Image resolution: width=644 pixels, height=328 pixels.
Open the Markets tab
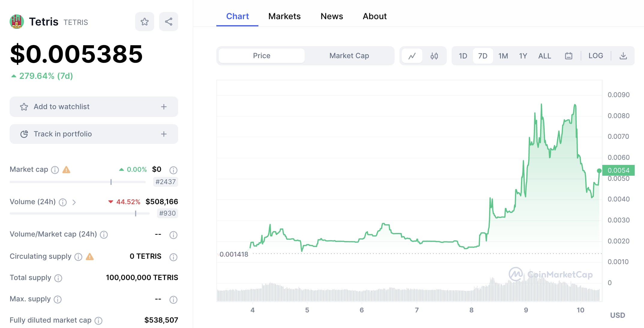click(284, 16)
